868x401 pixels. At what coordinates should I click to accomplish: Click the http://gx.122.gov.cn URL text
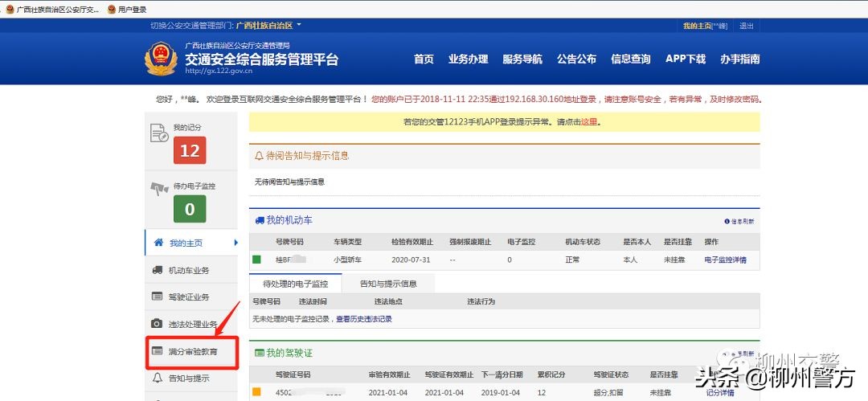(x=219, y=71)
